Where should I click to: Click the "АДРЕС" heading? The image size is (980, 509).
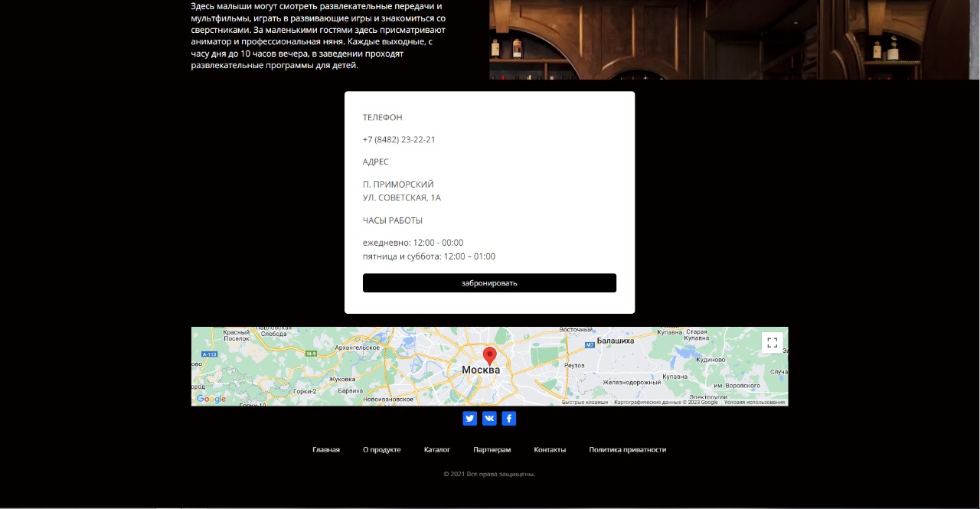376,162
